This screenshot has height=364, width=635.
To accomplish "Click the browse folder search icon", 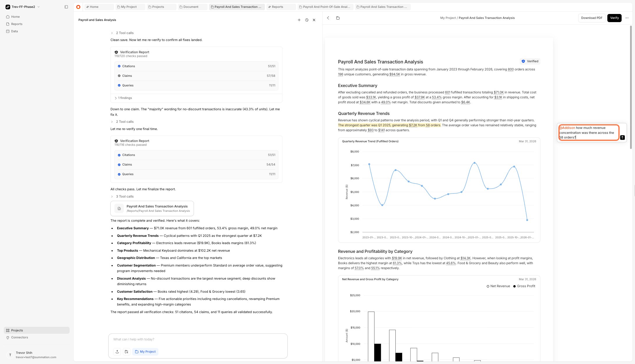I will pos(126,351).
